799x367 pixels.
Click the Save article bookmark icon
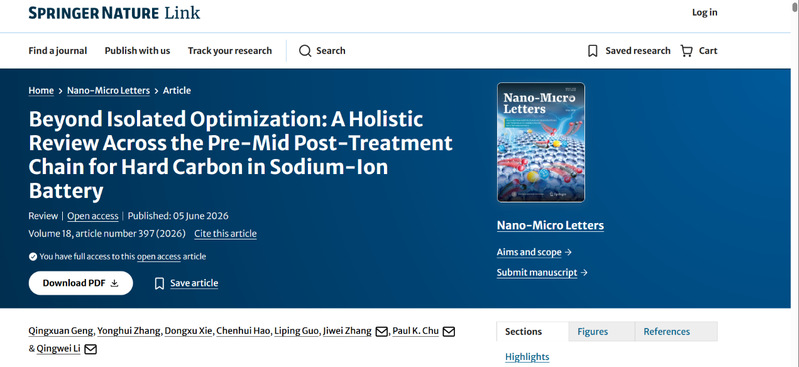[159, 283]
